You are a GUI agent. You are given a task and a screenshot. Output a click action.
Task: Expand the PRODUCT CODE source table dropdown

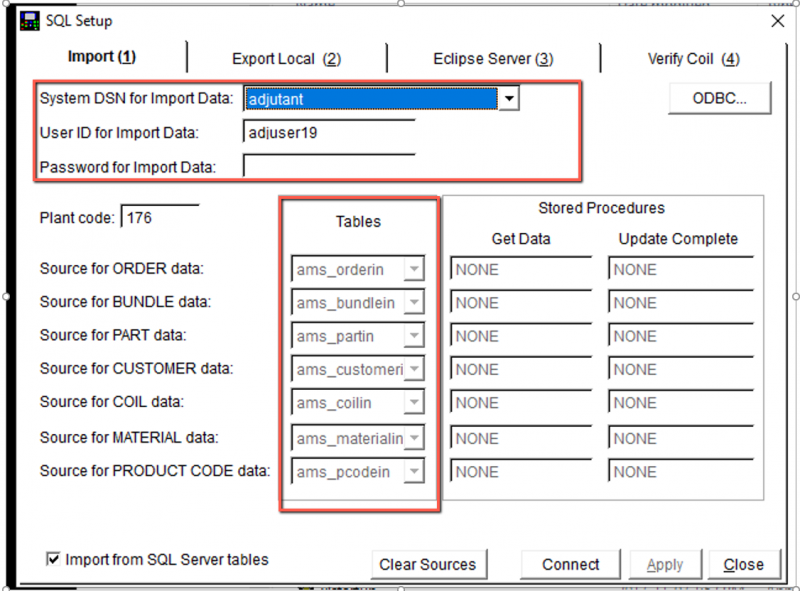(x=413, y=472)
